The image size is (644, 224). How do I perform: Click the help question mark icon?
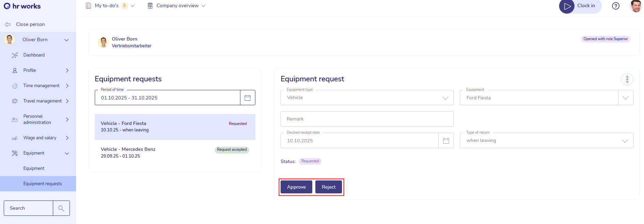pyautogui.click(x=615, y=6)
